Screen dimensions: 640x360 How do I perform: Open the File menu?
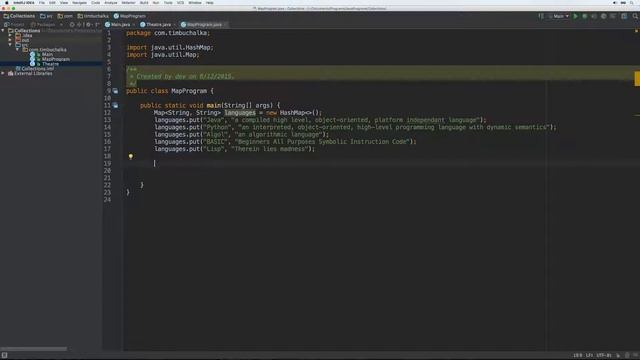(42, 2)
